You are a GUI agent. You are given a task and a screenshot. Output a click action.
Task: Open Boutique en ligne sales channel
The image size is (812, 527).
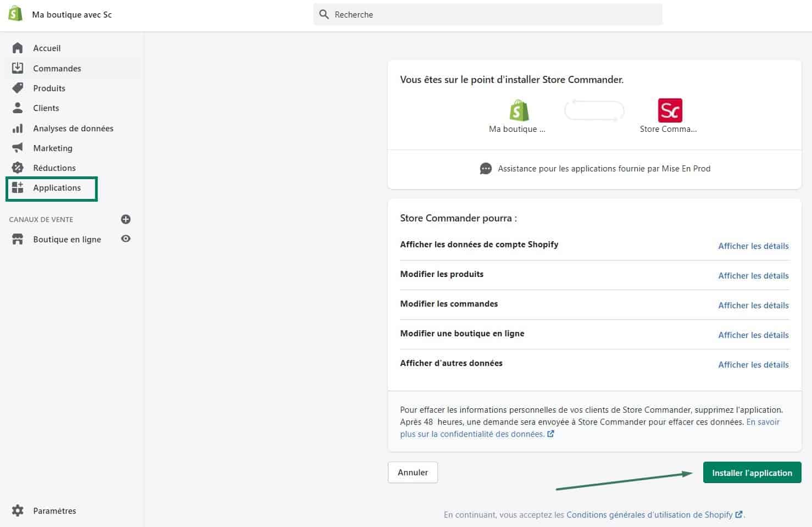[x=67, y=239]
